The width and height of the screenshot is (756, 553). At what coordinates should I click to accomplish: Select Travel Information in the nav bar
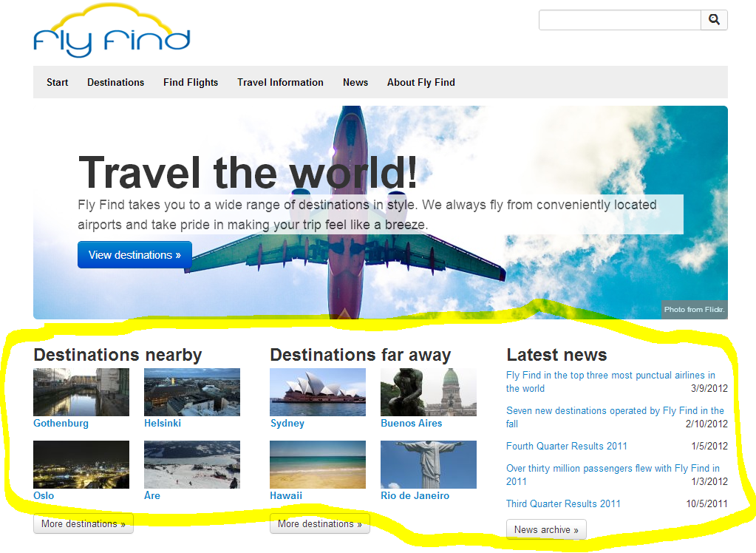pos(280,82)
